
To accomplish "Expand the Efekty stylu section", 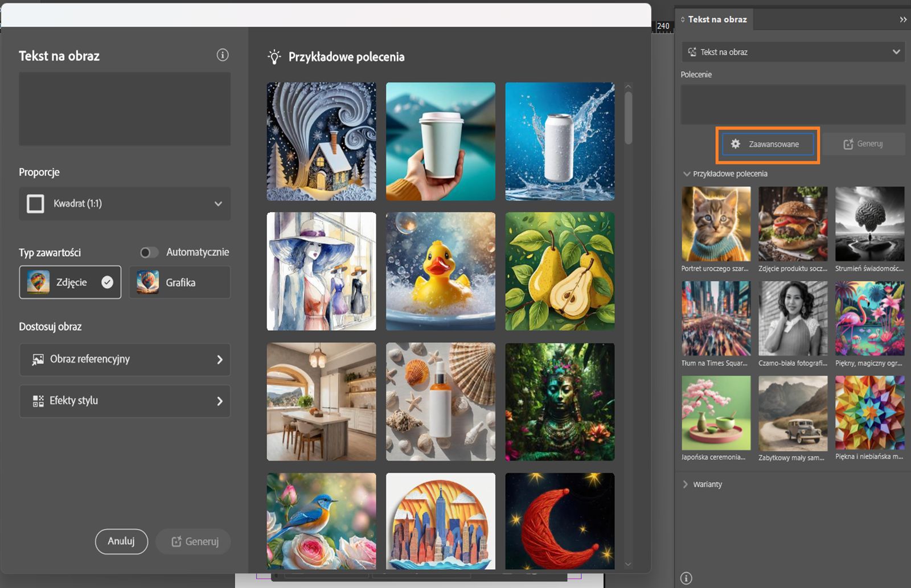I will (x=125, y=401).
